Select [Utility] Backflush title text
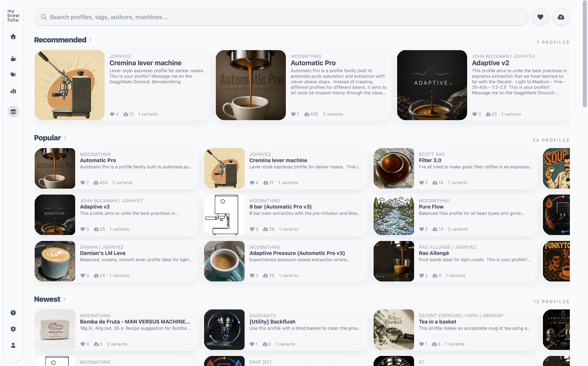This screenshot has width=588, height=366. point(272,322)
